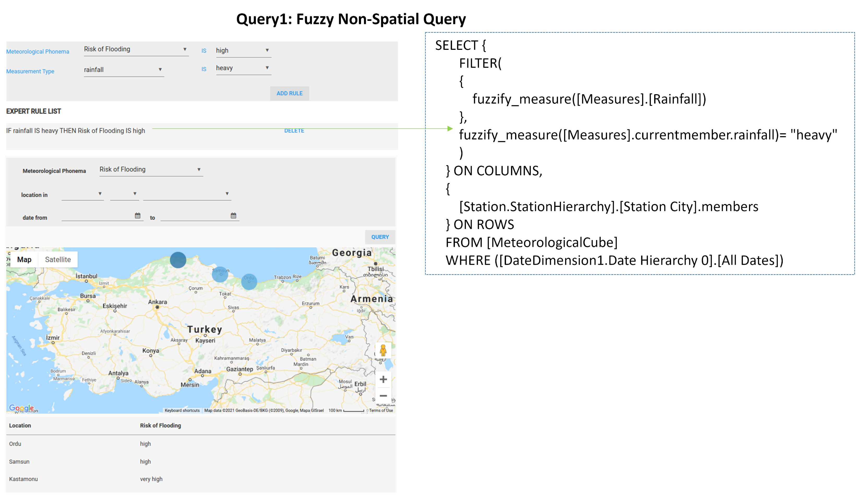Click the Kastamonu circle marker

(178, 260)
